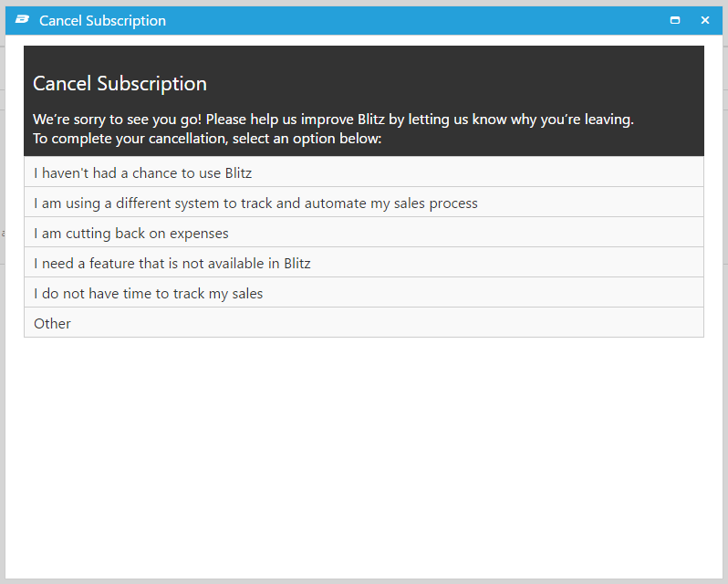
Task: Select "I haven't had a chance to use Blitz"
Action: click(x=143, y=172)
